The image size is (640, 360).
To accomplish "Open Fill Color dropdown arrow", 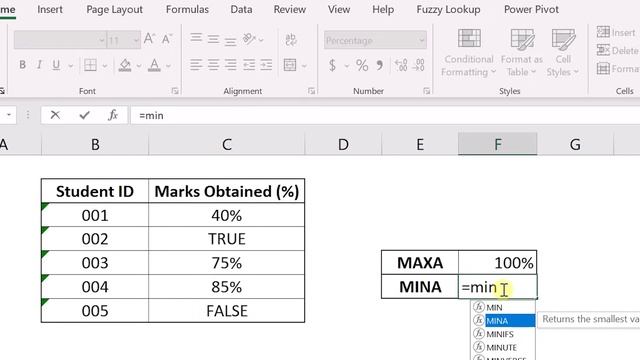I will 139,65.
